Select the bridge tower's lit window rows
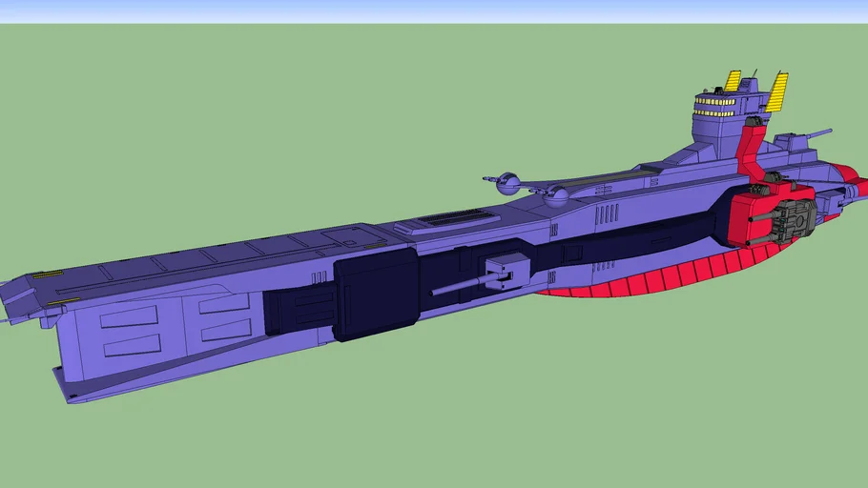 (x=724, y=105)
